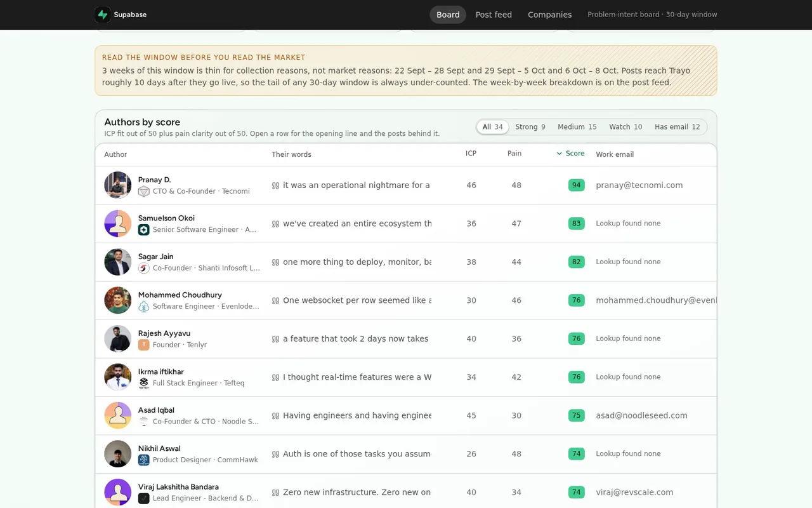Viewport: 812px width, 508px height.
Task: Open the Board tab
Action: pos(448,15)
